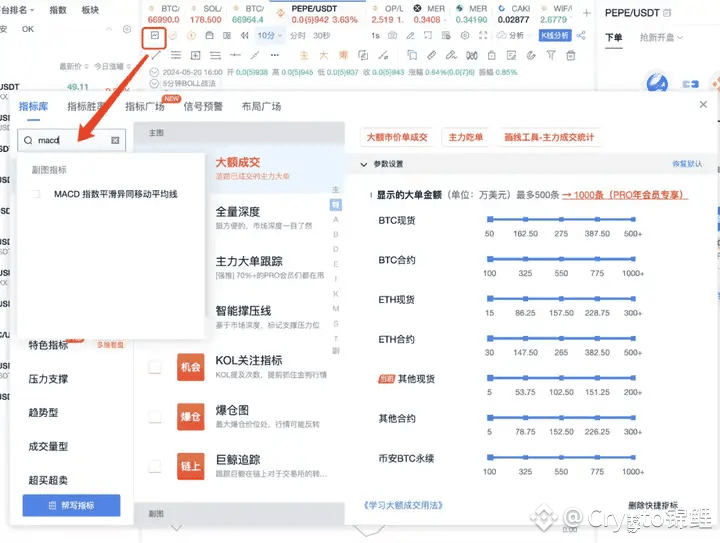Click the camera screenshot icon in toolbar
The height and width of the screenshot is (543, 720).
[x=392, y=35]
